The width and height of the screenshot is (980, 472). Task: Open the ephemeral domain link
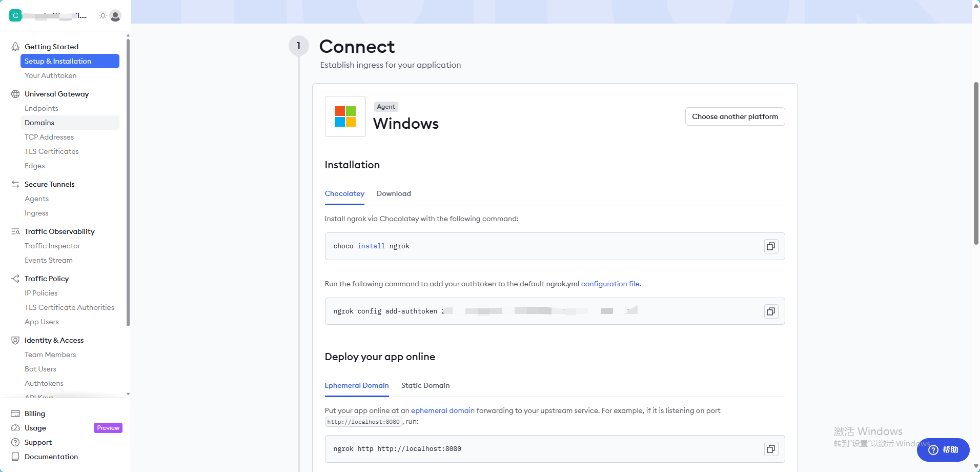tap(443, 410)
